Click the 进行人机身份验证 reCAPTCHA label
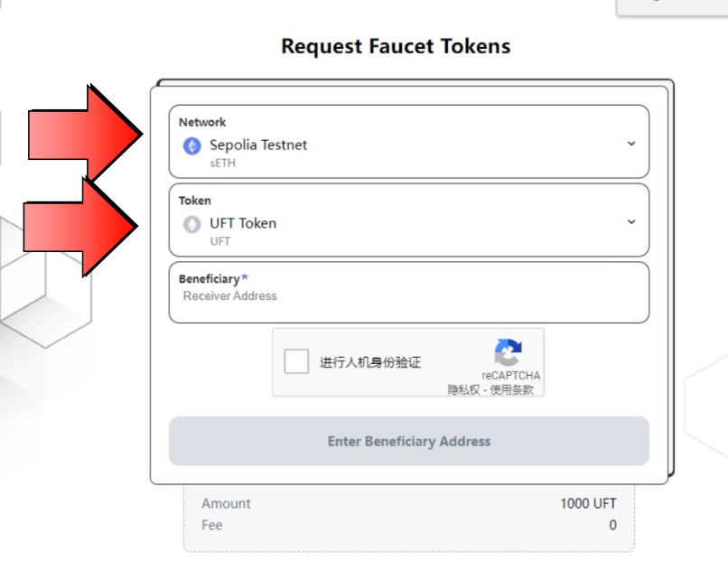728x571 pixels. click(x=370, y=362)
